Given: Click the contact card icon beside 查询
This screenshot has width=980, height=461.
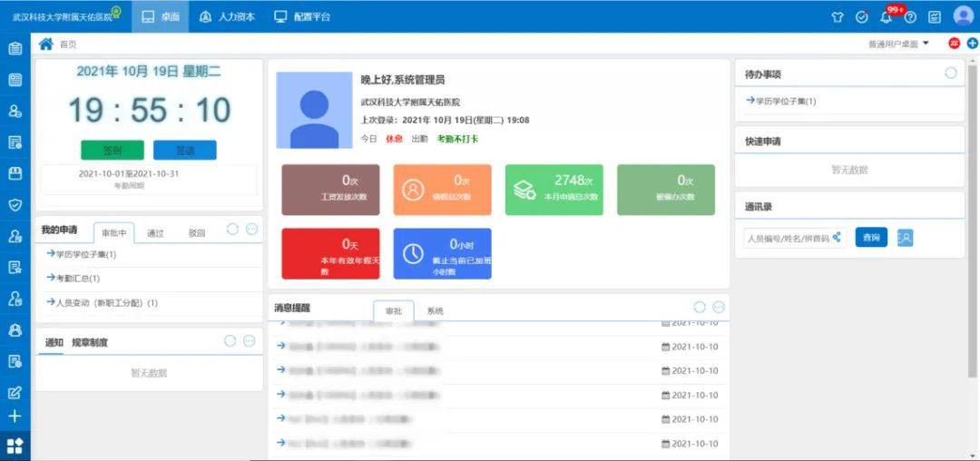Looking at the screenshot, I should coord(904,238).
